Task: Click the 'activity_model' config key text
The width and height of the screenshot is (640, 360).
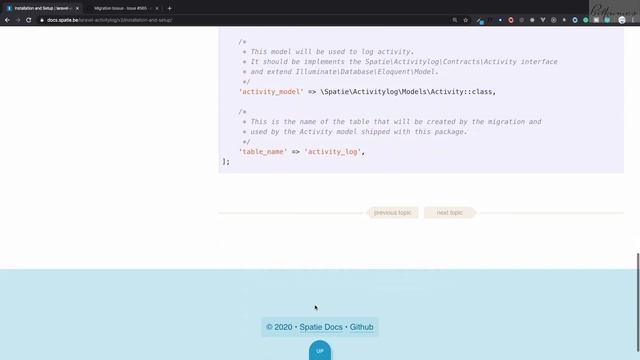Action: [x=271, y=92]
